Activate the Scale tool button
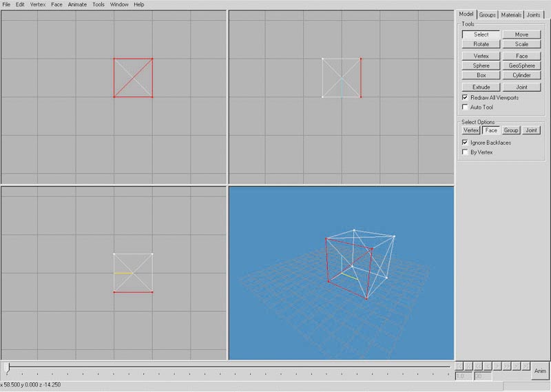This screenshot has width=551, height=392. 521,44
